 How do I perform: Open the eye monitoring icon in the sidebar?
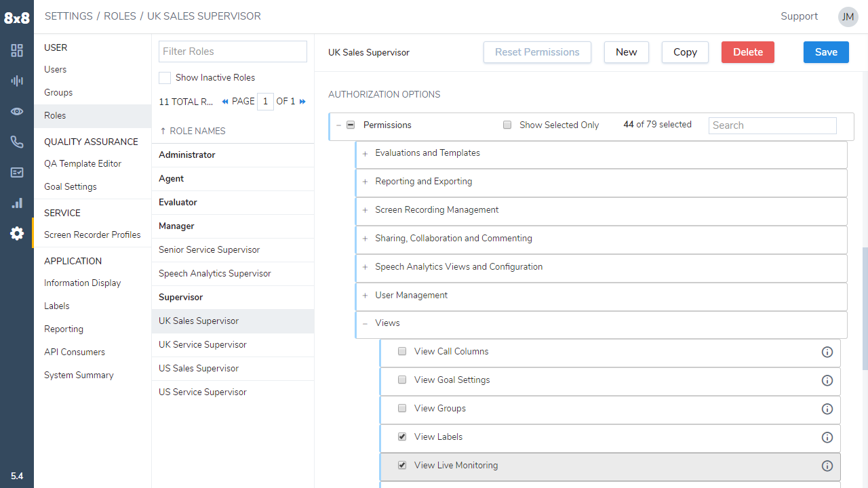tap(17, 112)
